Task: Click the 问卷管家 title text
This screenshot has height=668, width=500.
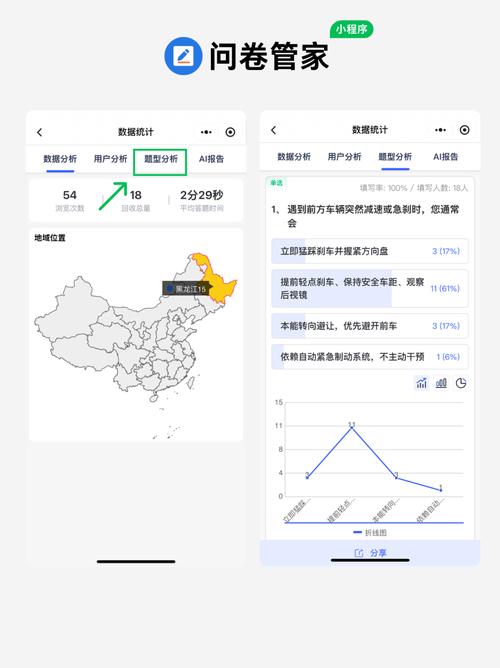Action: click(269, 56)
